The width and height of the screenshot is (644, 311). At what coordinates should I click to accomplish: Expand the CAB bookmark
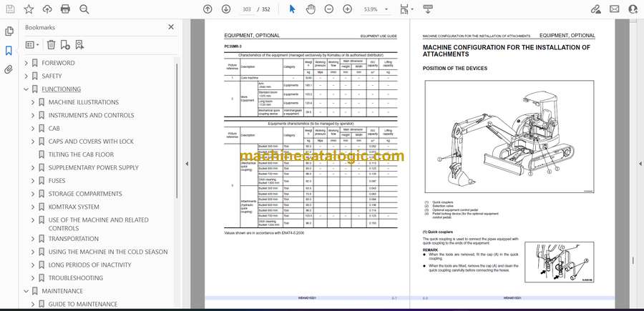tap(33, 129)
